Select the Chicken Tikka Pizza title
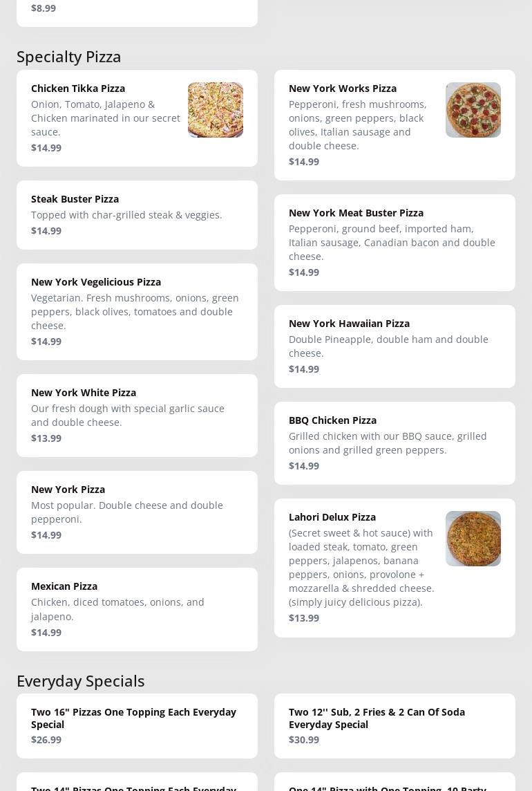Screen dimensions: 532x791 (78, 89)
